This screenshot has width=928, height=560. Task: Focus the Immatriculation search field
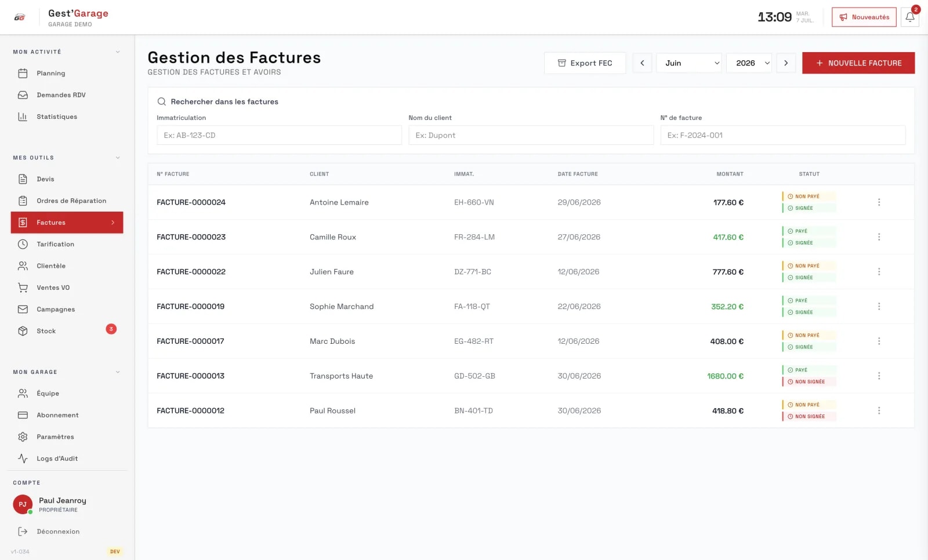[279, 135]
